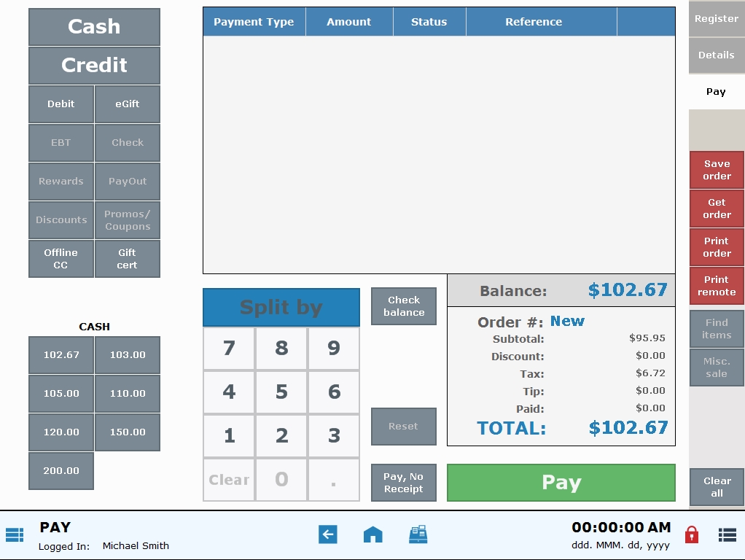Switch to the Details tab

pyautogui.click(x=717, y=55)
